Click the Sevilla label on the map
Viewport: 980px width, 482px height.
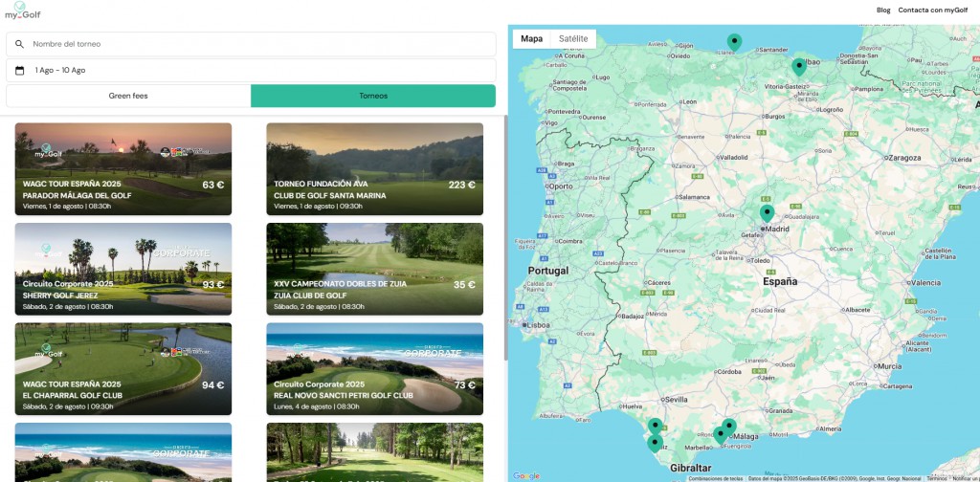click(x=677, y=399)
